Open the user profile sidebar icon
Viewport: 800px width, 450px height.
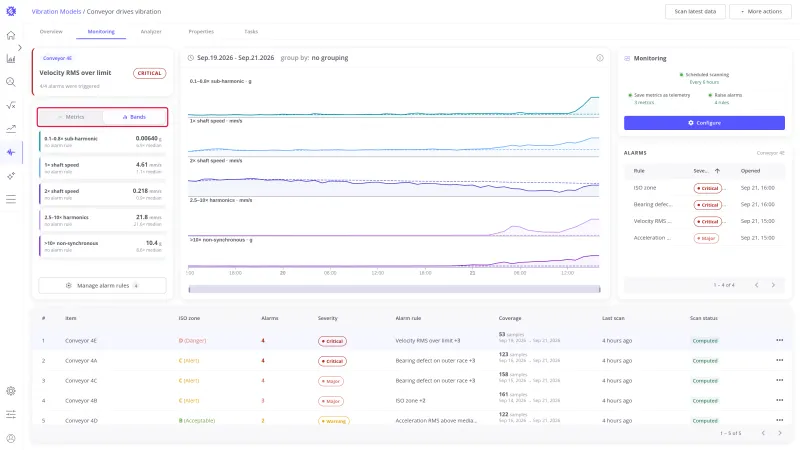[x=11, y=438]
